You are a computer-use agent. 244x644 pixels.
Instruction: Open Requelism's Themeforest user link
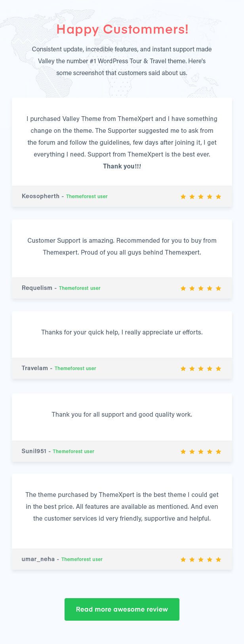pyautogui.click(x=80, y=288)
